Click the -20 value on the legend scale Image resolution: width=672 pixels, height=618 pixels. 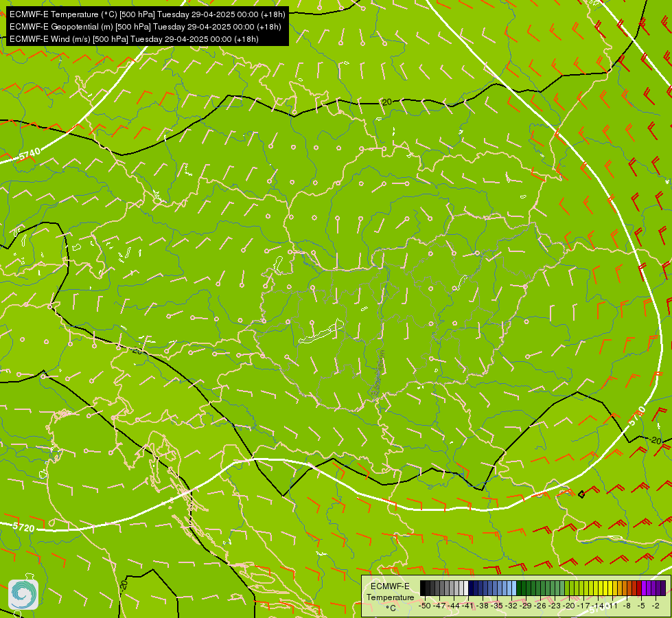570,606
